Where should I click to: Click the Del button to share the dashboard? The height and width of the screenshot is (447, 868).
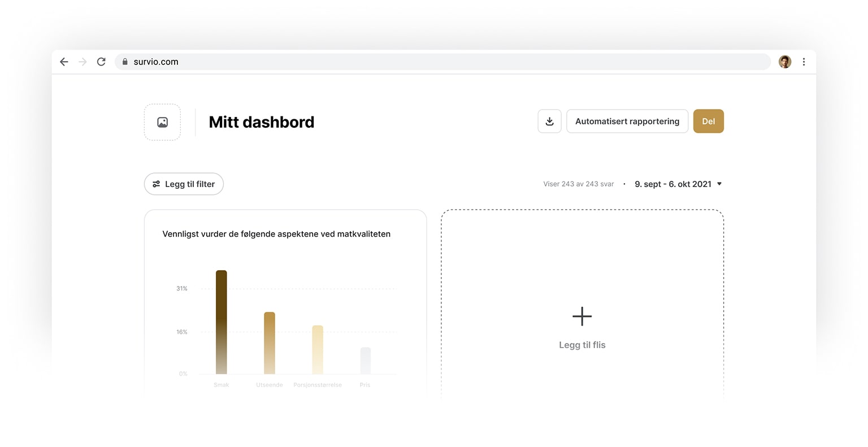tap(708, 121)
